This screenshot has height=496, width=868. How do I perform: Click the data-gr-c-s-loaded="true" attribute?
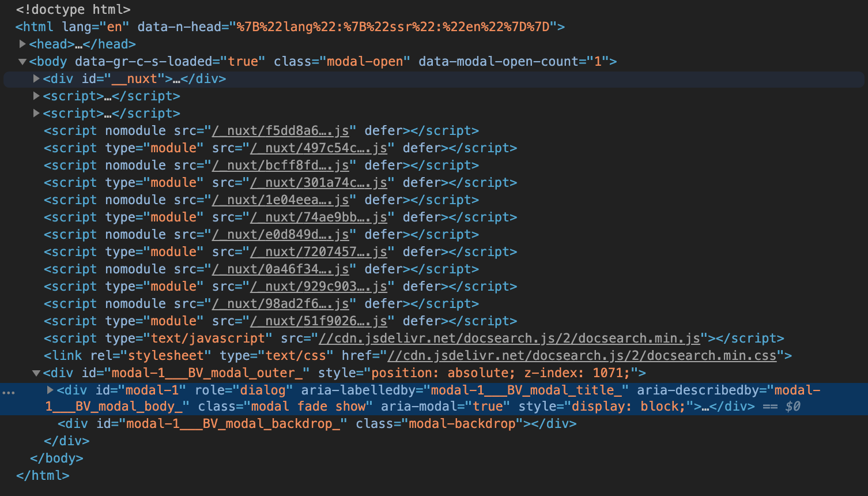tap(170, 62)
